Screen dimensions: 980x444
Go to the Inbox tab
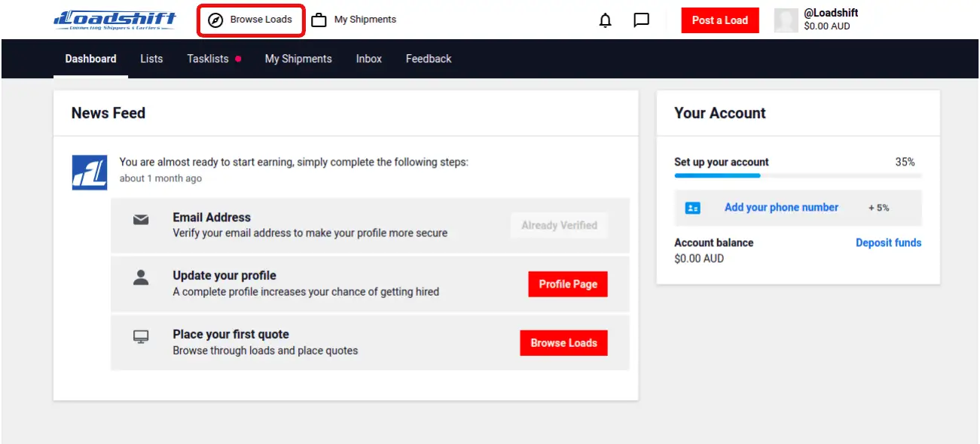(368, 59)
